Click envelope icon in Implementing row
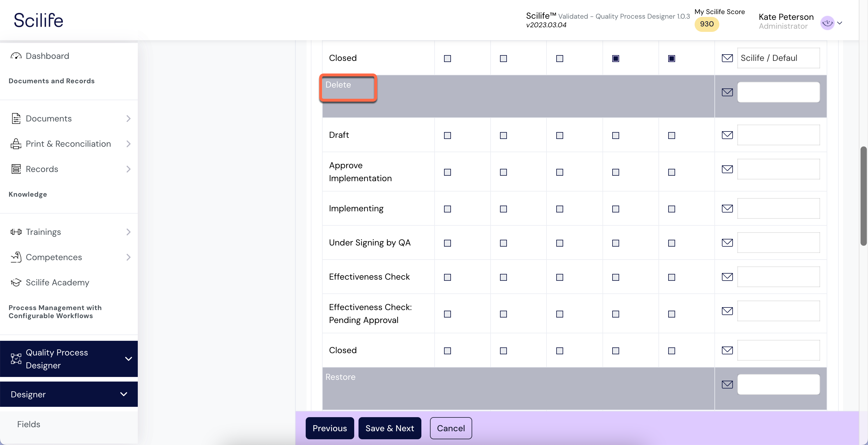The image size is (868, 445). click(727, 208)
